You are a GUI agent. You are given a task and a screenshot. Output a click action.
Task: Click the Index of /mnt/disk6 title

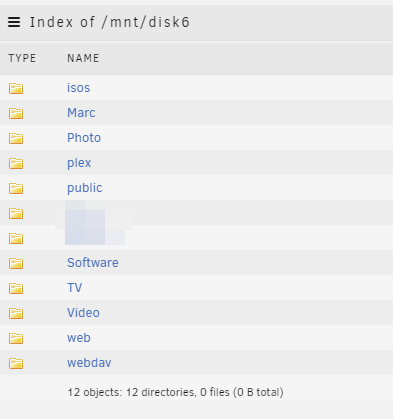click(x=110, y=22)
